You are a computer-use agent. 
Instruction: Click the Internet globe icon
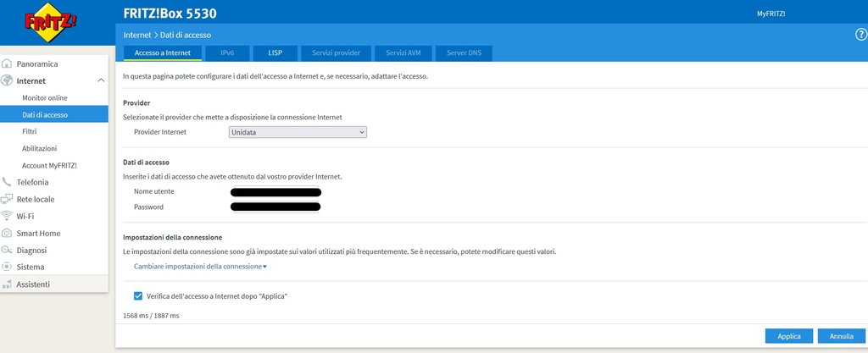(7, 80)
